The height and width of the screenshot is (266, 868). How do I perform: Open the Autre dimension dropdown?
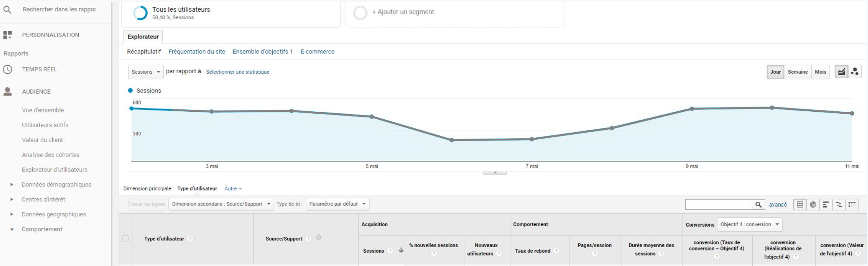[x=233, y=188]
